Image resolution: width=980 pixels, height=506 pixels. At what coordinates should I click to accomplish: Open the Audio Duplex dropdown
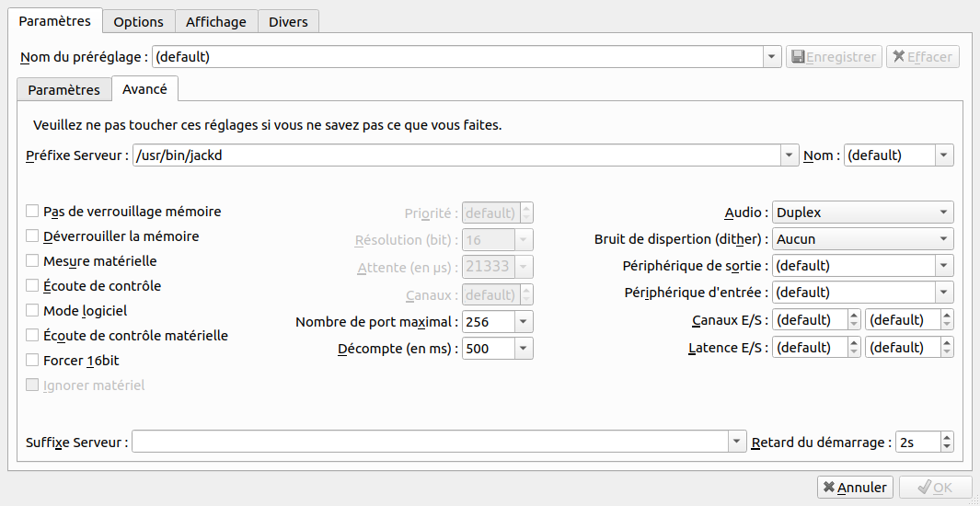pyautogui.click(x=862, y=213)
